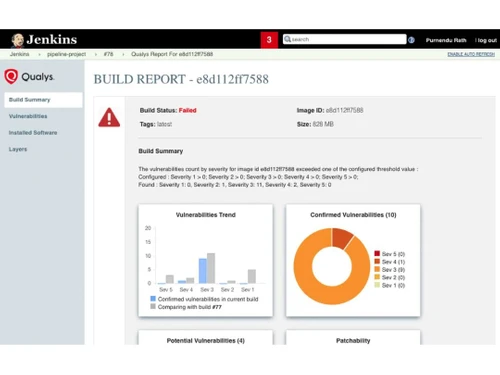
Task: Switch to the Vulnerabilities sidebar tab
Action: point(28,116)
